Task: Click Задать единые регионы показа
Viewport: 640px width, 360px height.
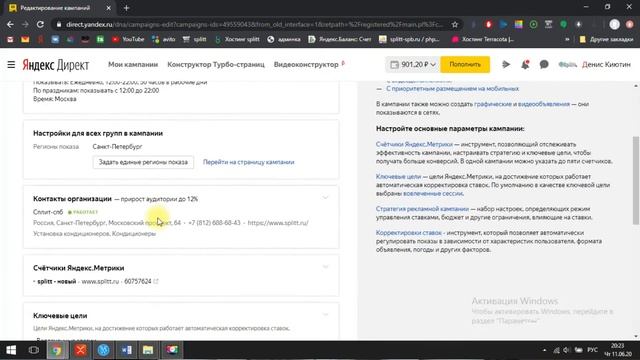Action: [143, 162]
